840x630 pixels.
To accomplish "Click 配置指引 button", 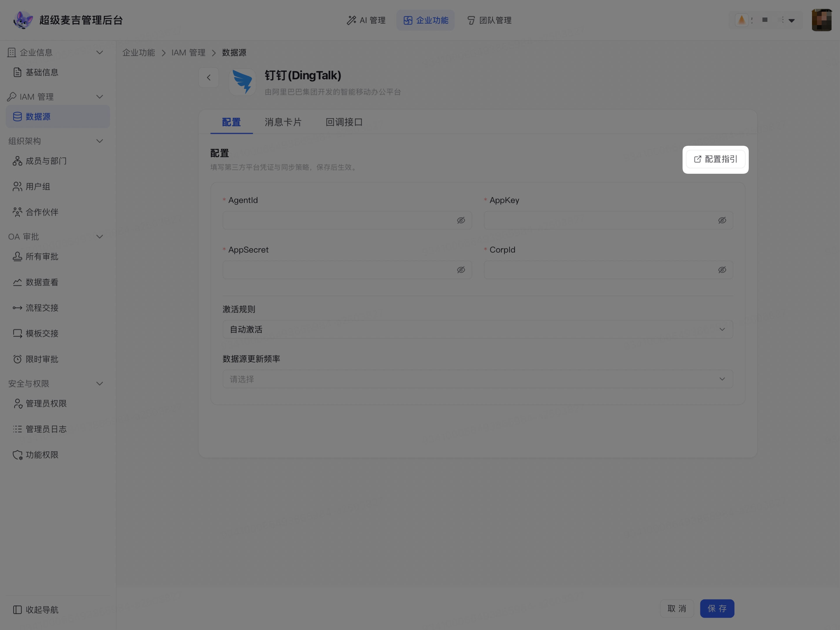I will tap(716, 159).
